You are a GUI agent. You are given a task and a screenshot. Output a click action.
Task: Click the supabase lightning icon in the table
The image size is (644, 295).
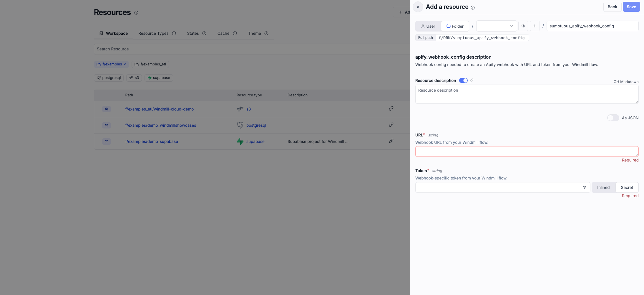point(240,141)
